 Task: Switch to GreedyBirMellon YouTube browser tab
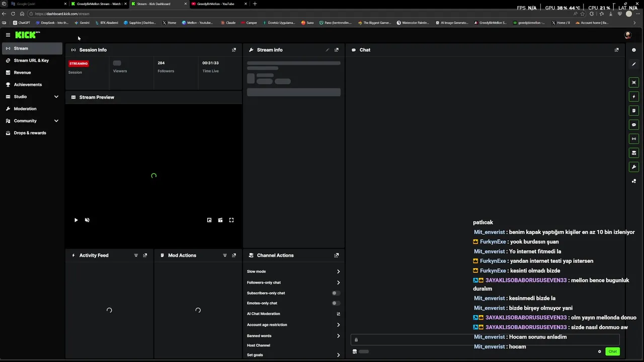tap(219, 4)
